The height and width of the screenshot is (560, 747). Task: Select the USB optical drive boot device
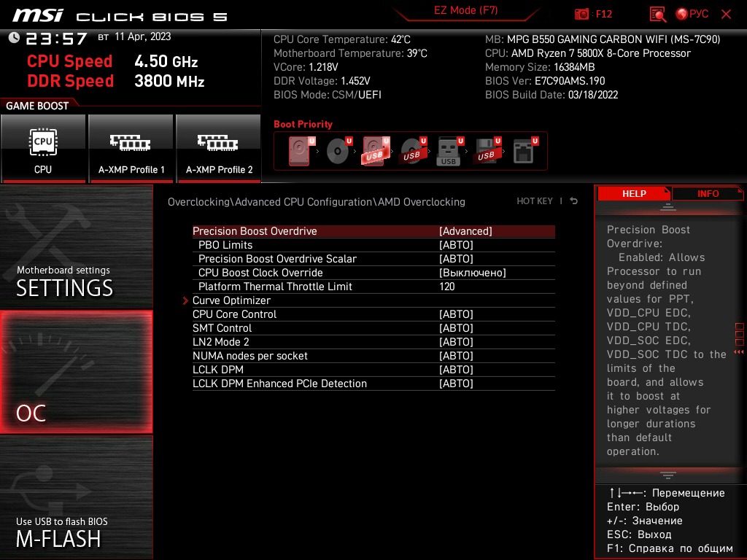(x=414, y=151)
